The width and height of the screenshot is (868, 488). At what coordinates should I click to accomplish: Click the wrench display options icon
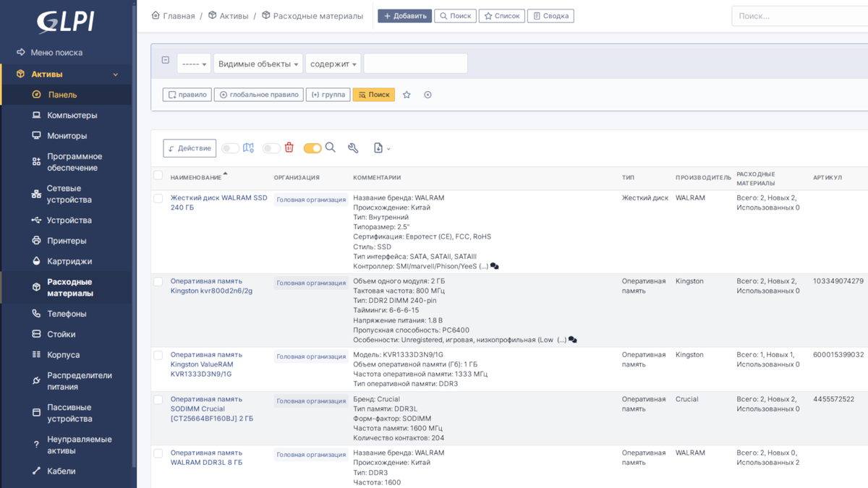coord(353,148)
